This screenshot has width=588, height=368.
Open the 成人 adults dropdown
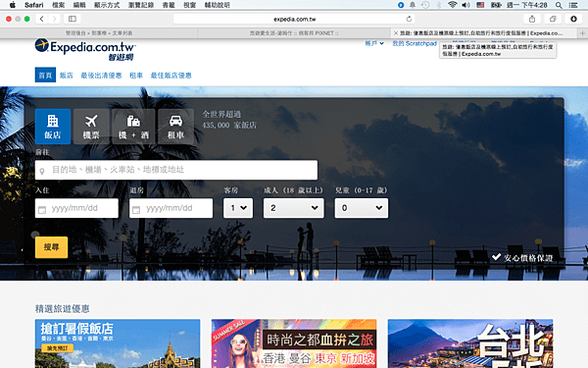[x=294, y=208]
